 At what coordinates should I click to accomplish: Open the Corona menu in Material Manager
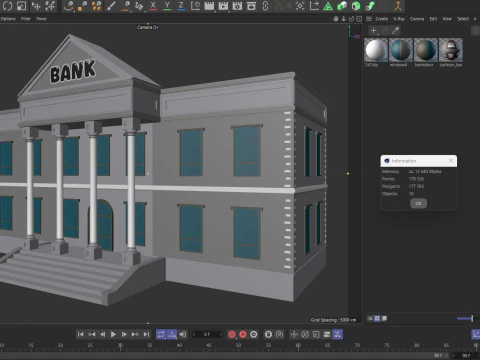(x=417, y=19)
